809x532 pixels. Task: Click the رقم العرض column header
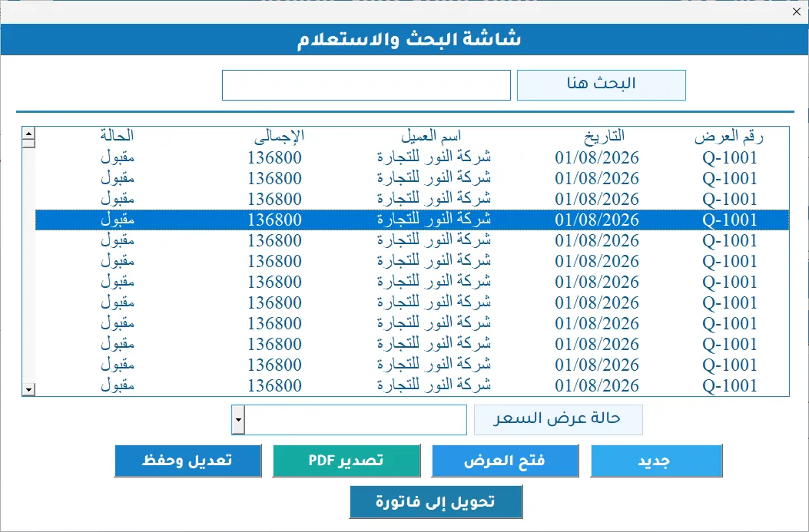tap(728, 136)
